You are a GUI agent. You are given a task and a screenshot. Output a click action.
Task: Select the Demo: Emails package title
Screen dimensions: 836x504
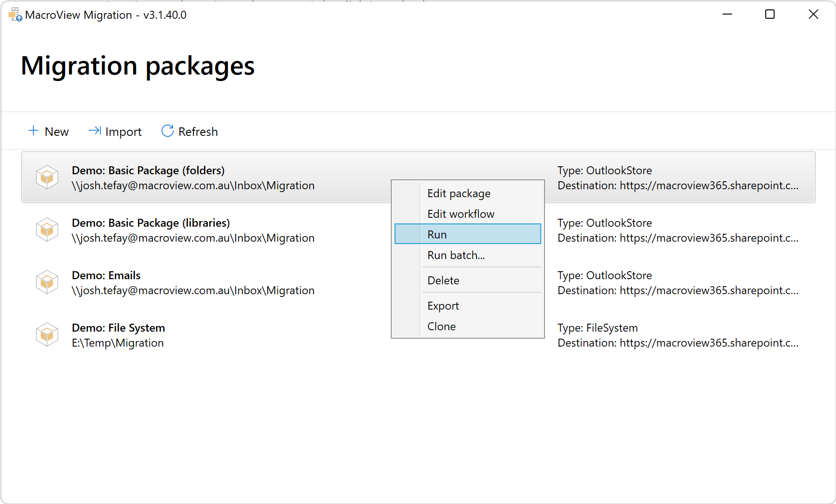(x=106, y=275)
